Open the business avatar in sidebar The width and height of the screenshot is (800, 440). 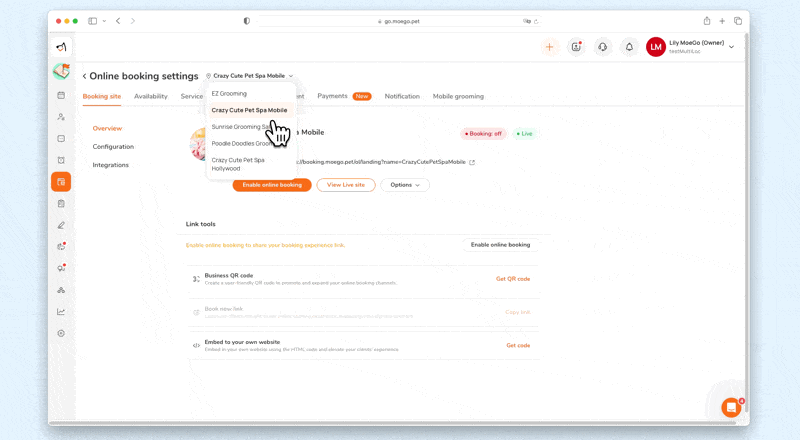(x=61, y=71)
